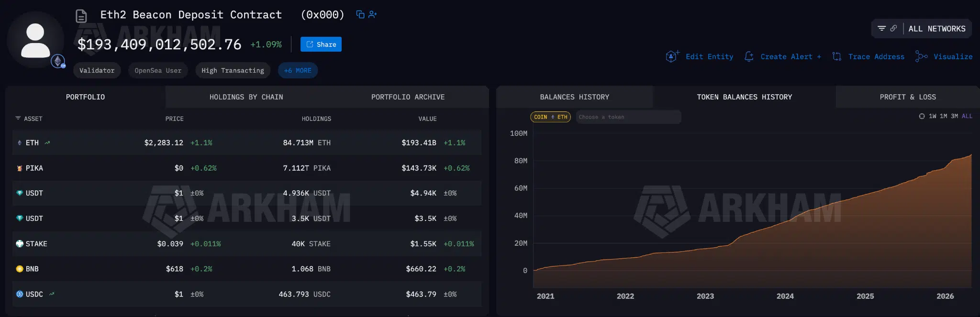Screen dimensions: 980x317
Task: Click the USDC token icon
Action: 20,294
